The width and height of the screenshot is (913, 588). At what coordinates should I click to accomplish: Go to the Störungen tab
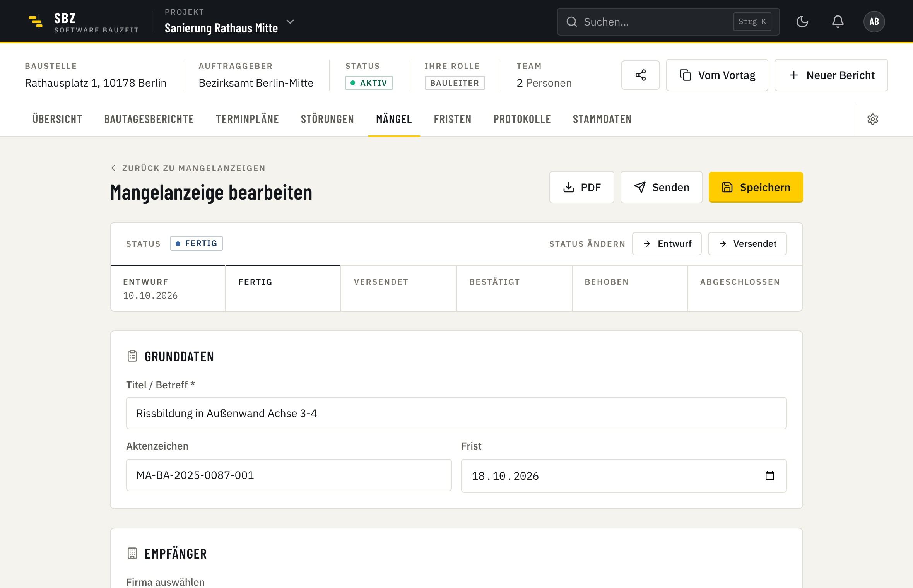[327, 119]
